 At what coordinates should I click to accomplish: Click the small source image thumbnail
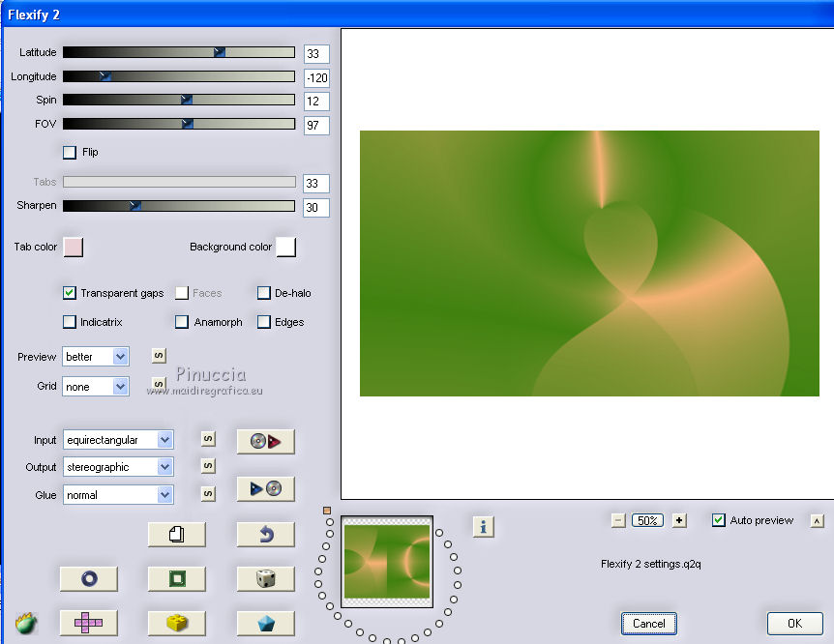click(x=387, y=562)
